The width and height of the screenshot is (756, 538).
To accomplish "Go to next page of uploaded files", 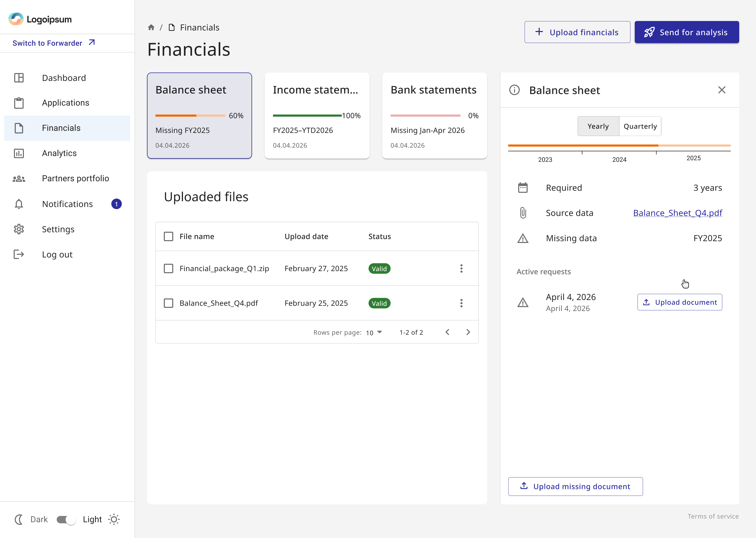I will click(x=468, y=332).
